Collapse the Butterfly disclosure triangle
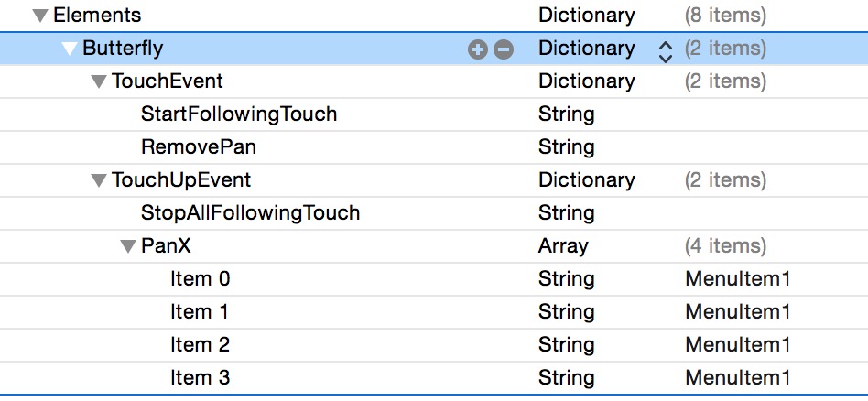Screen dimensions: 868x401 (70, 49)
